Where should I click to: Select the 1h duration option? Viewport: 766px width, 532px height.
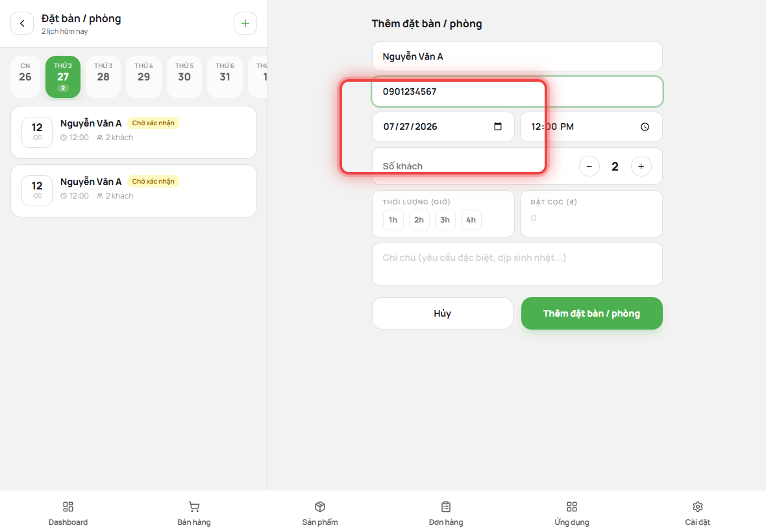click(393, 220)
